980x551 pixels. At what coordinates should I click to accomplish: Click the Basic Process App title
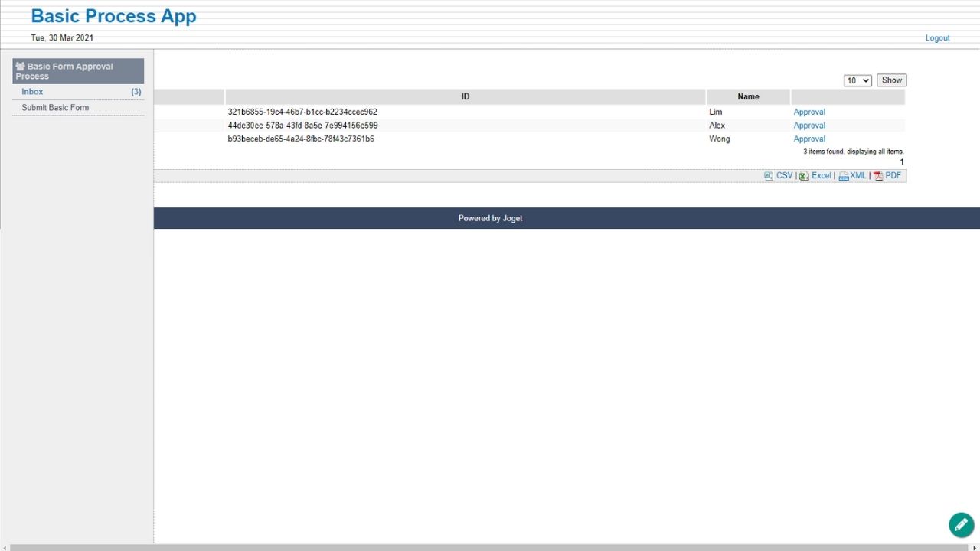[x=113, y=16]
